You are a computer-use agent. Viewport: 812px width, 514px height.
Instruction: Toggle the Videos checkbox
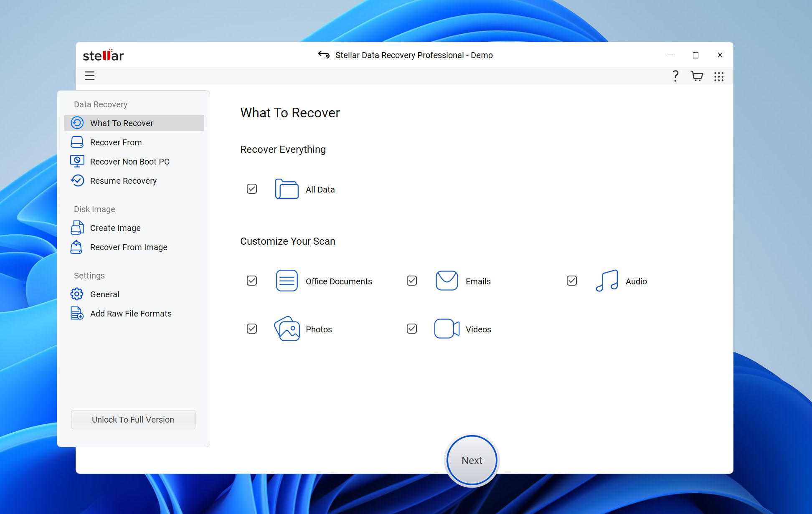tap(412, 329)
